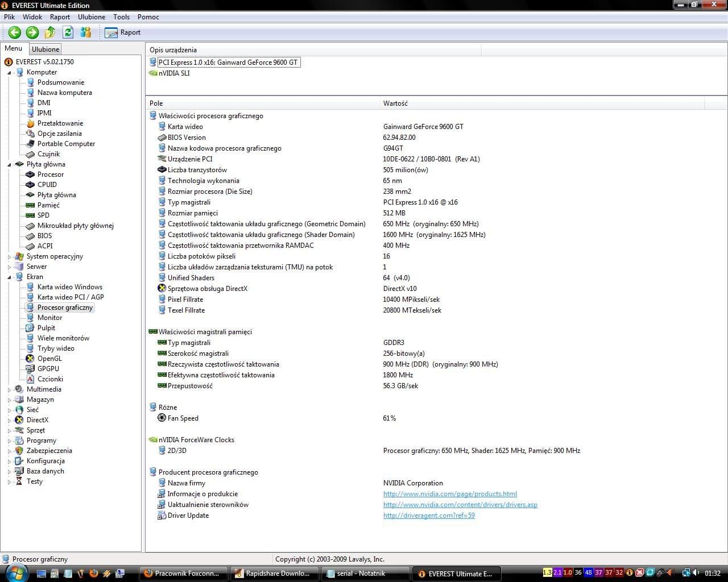Click the Testy hourglass icon
The width and height of the screenshot is (728, 582).
[19, 481]
